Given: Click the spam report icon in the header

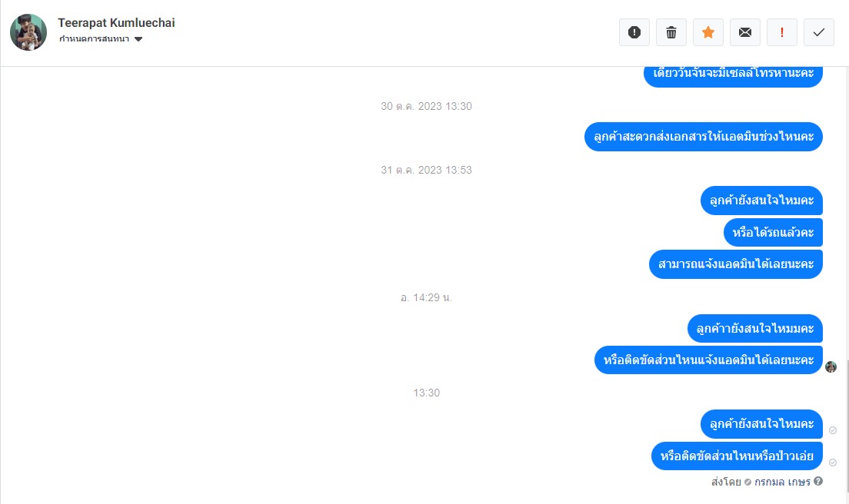Looking at the screenshot, I should click(x=634, y=32).
